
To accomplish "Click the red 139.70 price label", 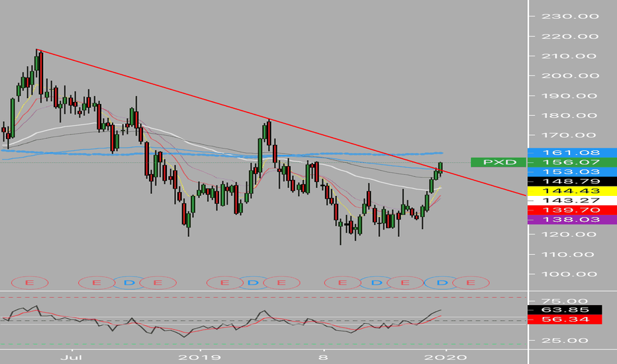I will (x=572, y=210).
